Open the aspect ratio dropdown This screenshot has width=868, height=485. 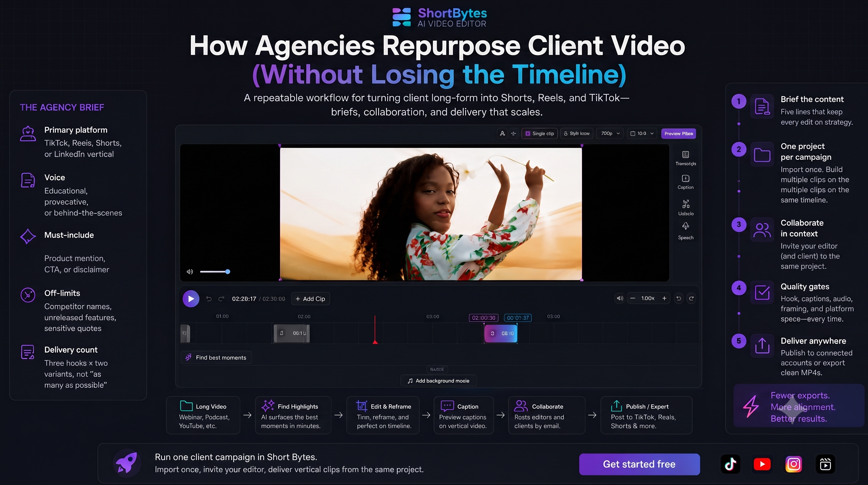(x=642, y=134)
